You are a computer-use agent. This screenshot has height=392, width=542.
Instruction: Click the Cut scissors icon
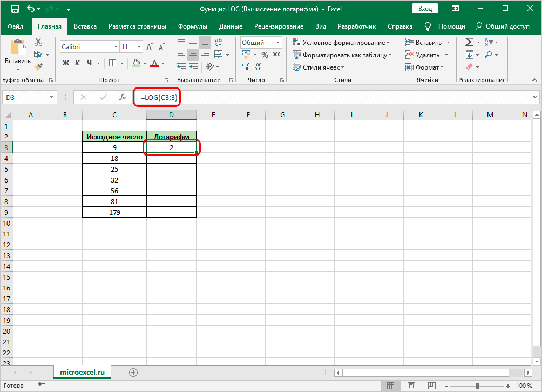tap(38, 43)
